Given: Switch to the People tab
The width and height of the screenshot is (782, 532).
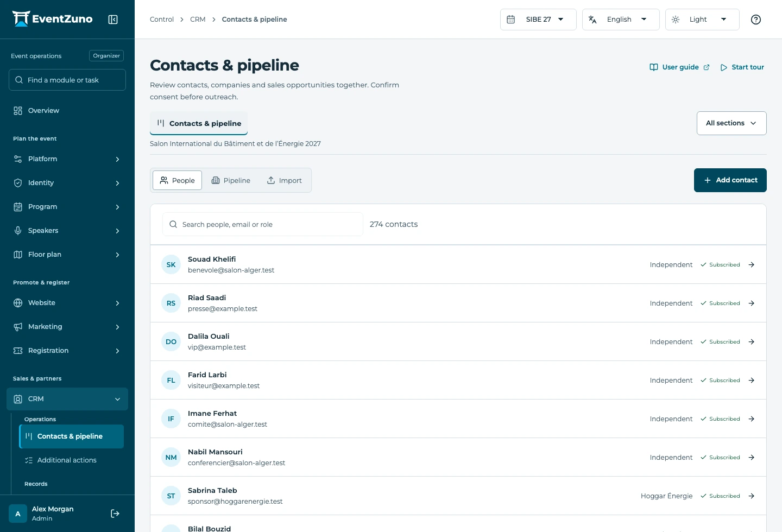Looking at the screenshot, I should tap(177, 180).
